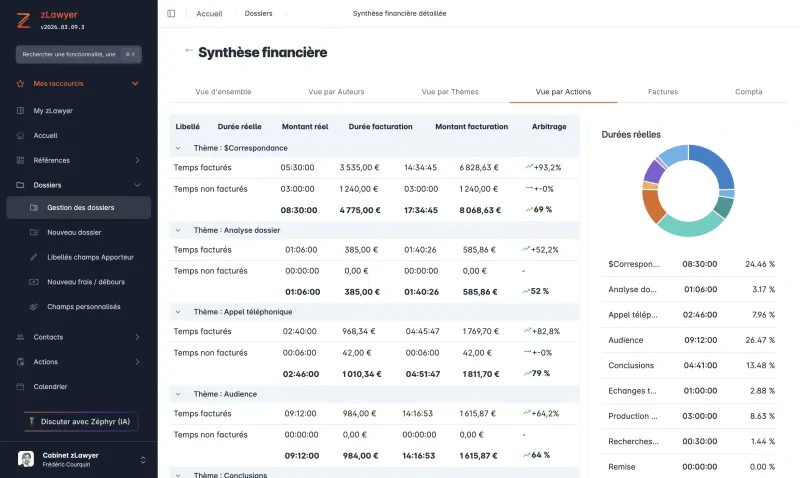800x478 pixels.
Task: Switch to Vue d'ensemble tab
Action: pyautogui.click(x=223, y=92)
